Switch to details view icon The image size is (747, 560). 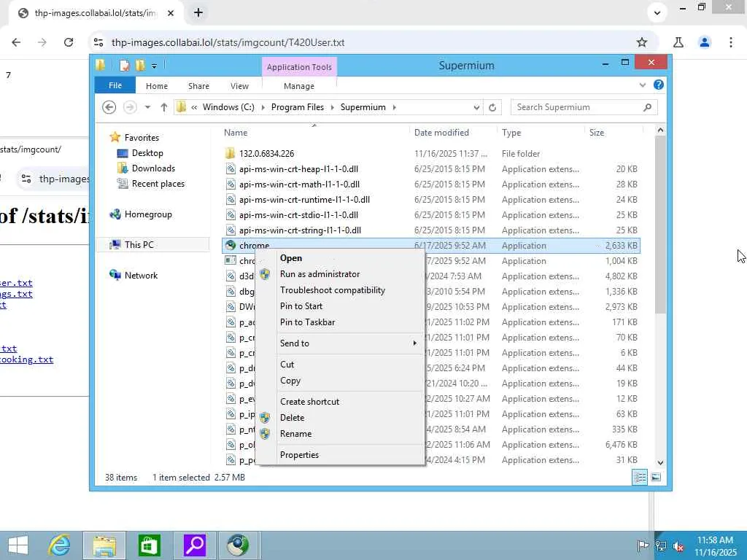(640, 477)
